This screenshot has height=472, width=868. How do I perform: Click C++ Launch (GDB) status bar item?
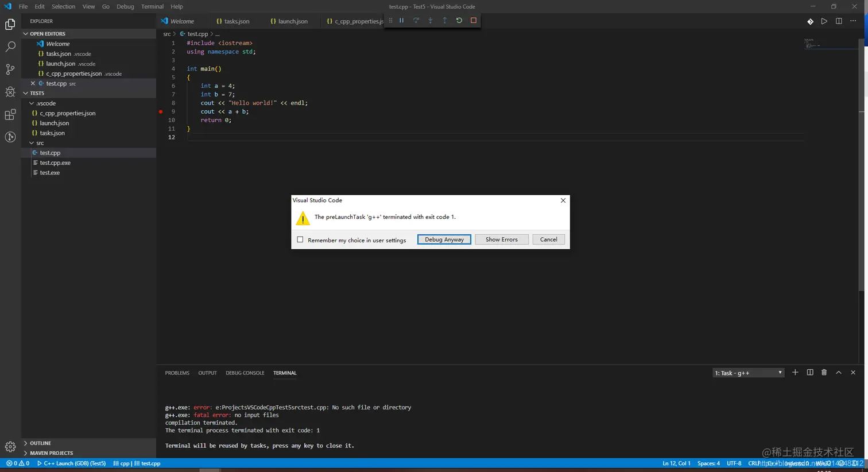coord(72,463)
